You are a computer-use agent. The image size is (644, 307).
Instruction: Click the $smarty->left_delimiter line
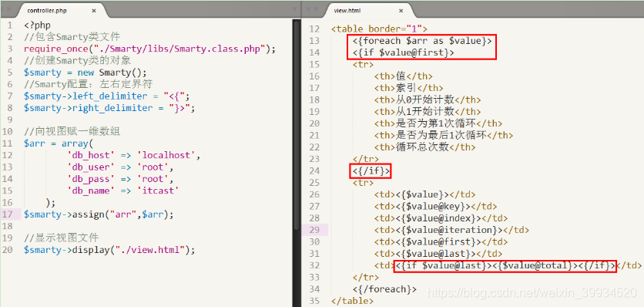coord(107,96)
